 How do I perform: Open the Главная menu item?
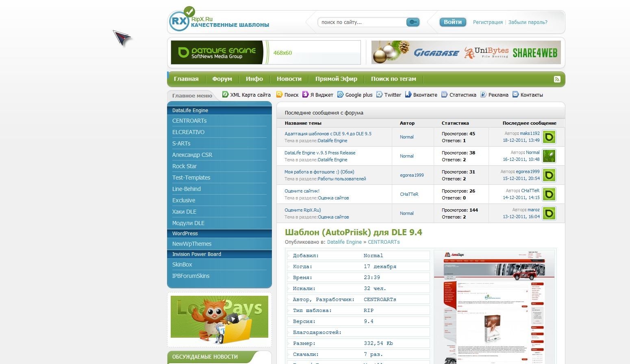coord(186,79)
